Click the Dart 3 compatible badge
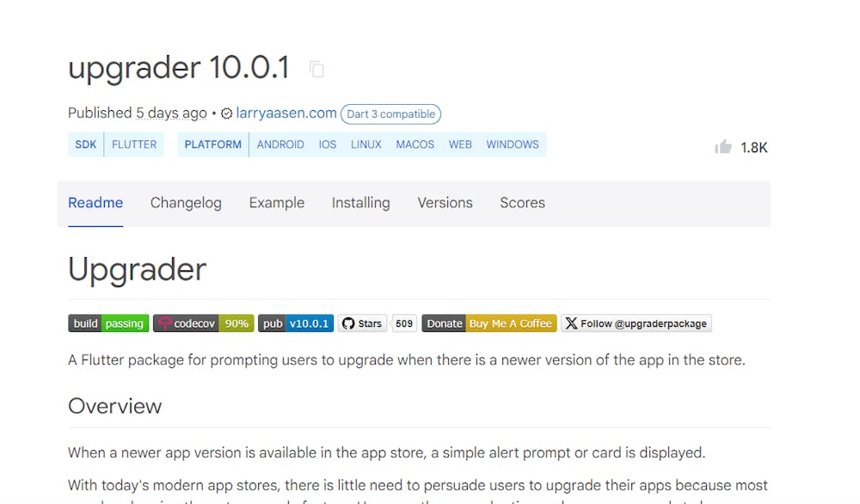This screenshot has width=860, height=504. click(x=390, y=114)
